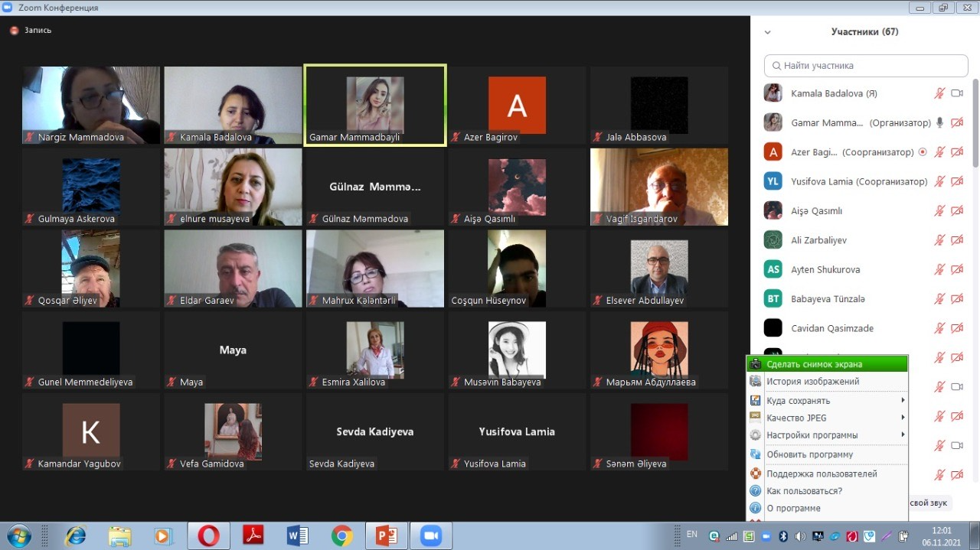Click the Show desktop strip after the clock

[974, 535]
